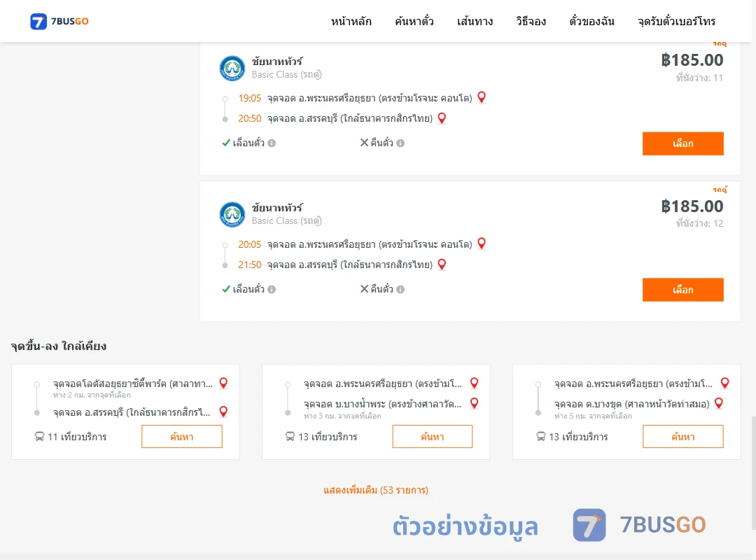Screen dimensions: 756x560
Task: Select the 20:05 trip with เลือก button
Action: click(x=682, y=289)
